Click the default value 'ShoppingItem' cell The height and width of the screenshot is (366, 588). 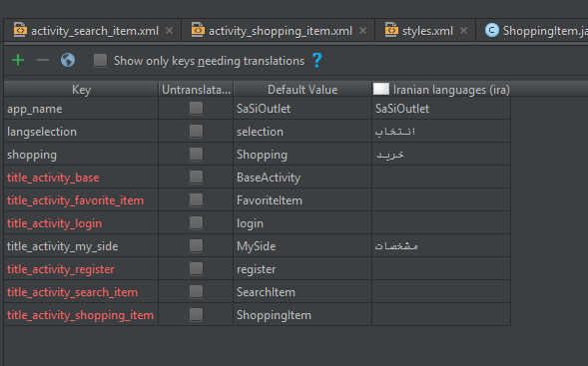click(x=302, y=315)
